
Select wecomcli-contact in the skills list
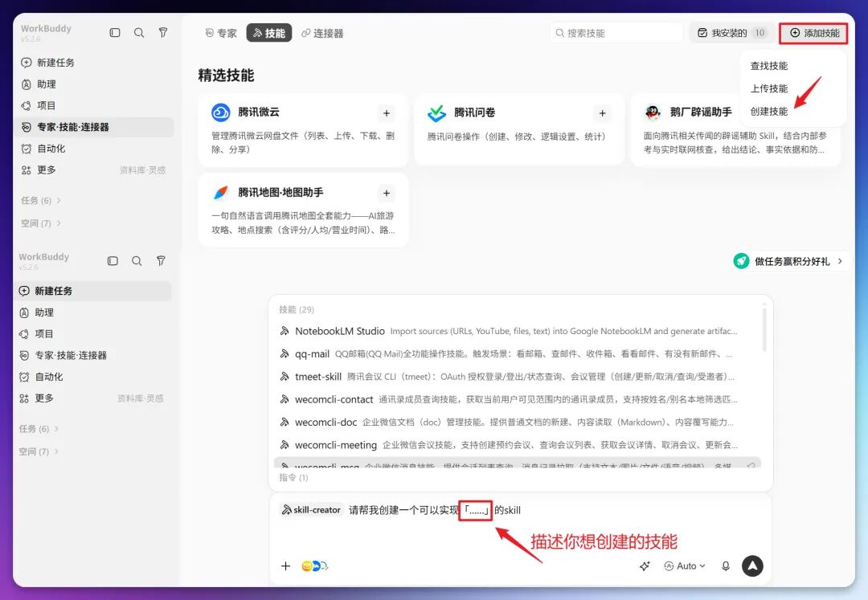tap(518, 399)
